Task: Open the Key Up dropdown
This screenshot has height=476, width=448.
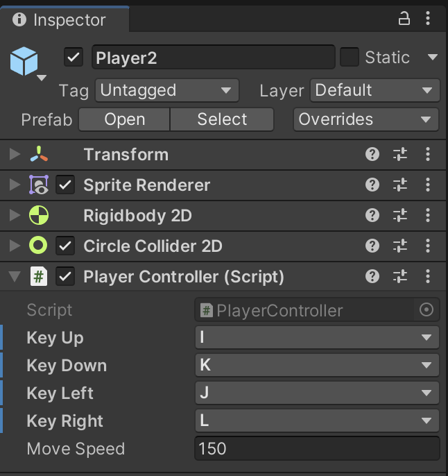Action: tap(317, 338)
